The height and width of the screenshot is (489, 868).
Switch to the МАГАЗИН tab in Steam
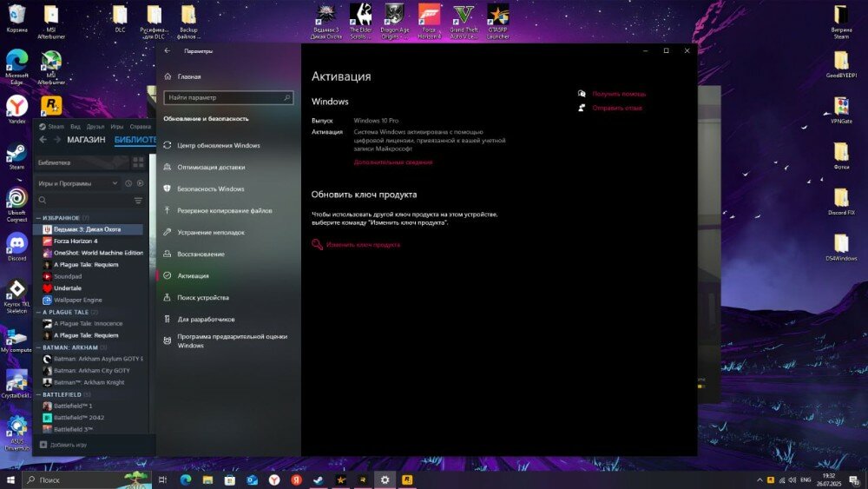(86, 140)
